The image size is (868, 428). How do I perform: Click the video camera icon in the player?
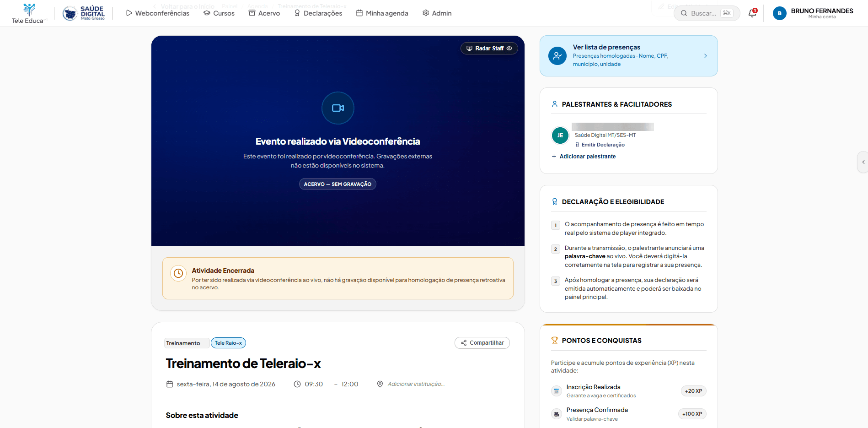338,108
